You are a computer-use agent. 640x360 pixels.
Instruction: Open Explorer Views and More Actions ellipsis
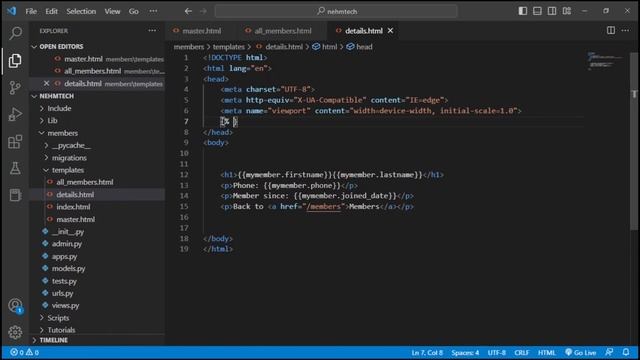[152, 31]
